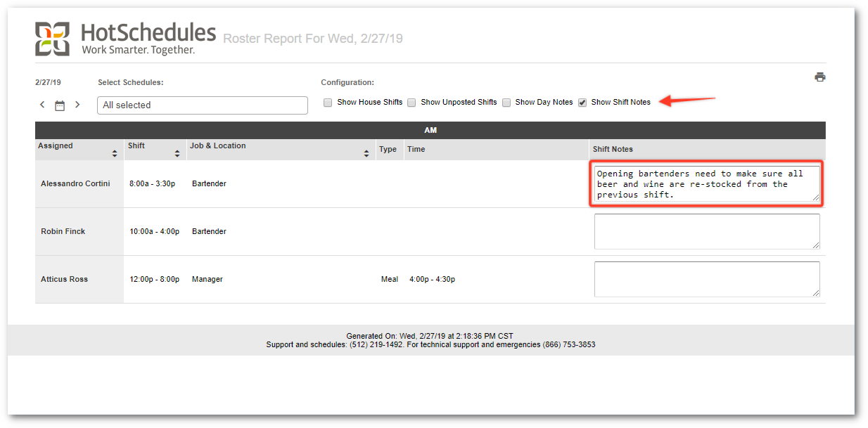
Task: Enable Show Unposted Shifts checkbox
Action: click(x=411, y=103)
